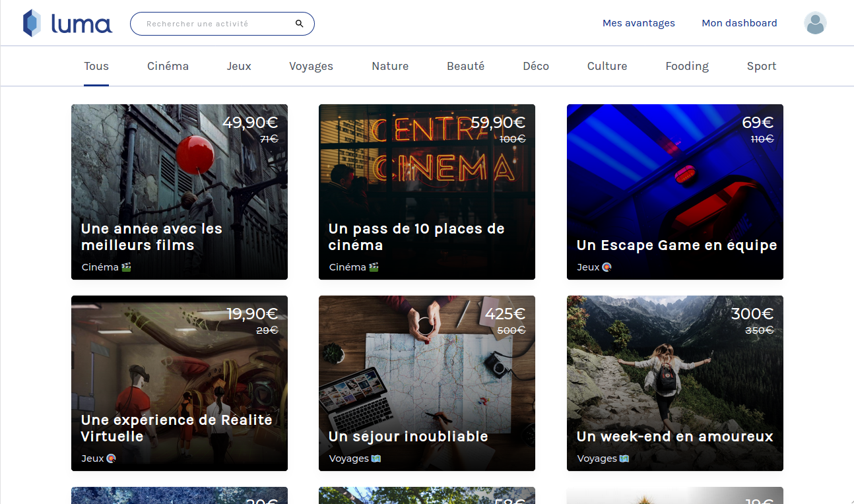The height and width of the screenshot is (504, 854).
Task: Click the Luma logo
Action: (x=67, y=24)
